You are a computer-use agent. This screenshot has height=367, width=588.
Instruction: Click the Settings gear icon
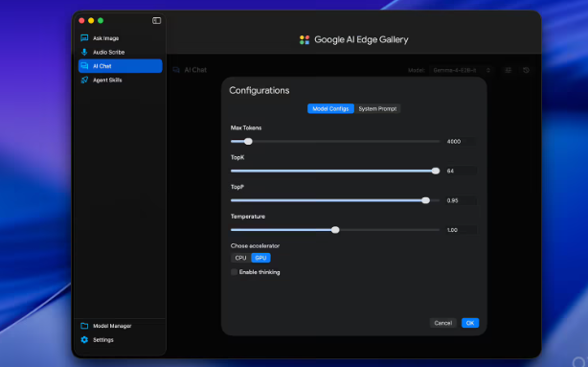84,339
